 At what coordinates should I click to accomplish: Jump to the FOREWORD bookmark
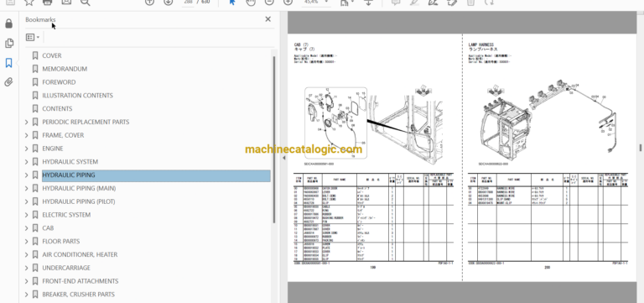coord(59,82)
